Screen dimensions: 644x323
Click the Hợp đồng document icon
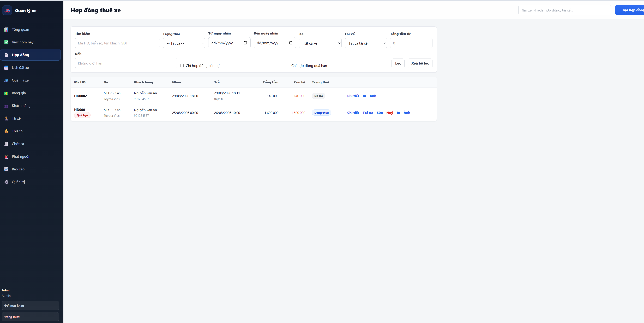pyautogui.click(x=6, y=55)
